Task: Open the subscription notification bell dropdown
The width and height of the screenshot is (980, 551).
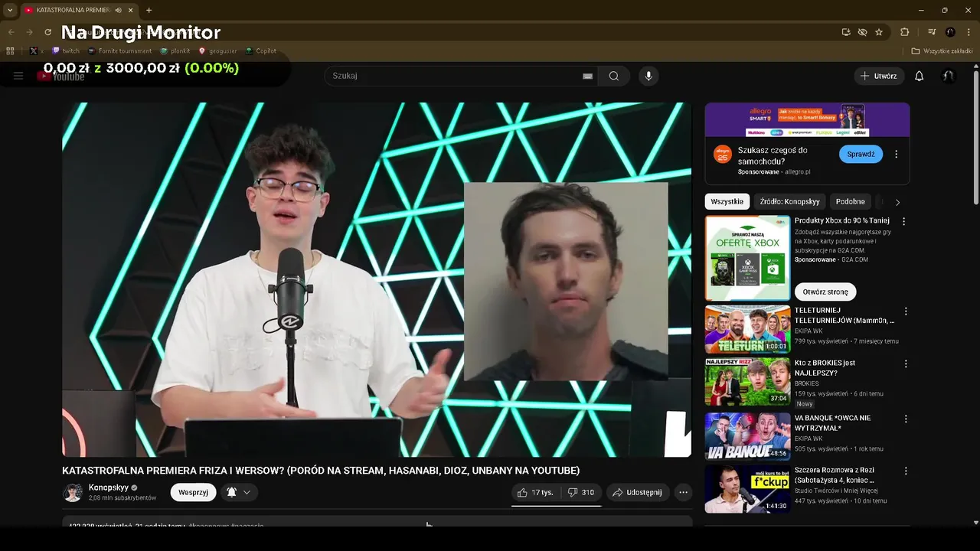Action: (x=239, y=492)
